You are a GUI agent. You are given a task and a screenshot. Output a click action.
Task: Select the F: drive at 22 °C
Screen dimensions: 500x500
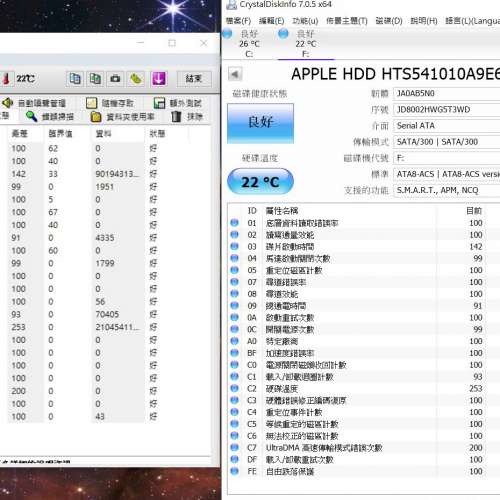pos(306,44)
